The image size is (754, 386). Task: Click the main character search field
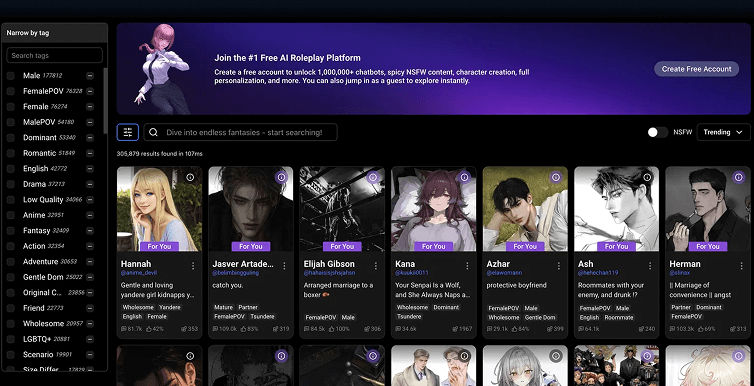pyautogui.click(x=240, y=132)
